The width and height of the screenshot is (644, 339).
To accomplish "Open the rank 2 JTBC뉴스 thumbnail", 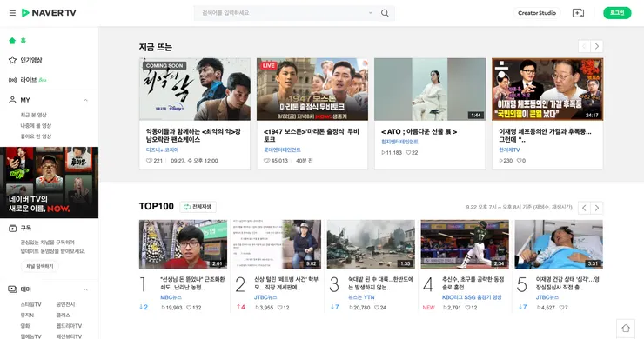I will 277,244.
